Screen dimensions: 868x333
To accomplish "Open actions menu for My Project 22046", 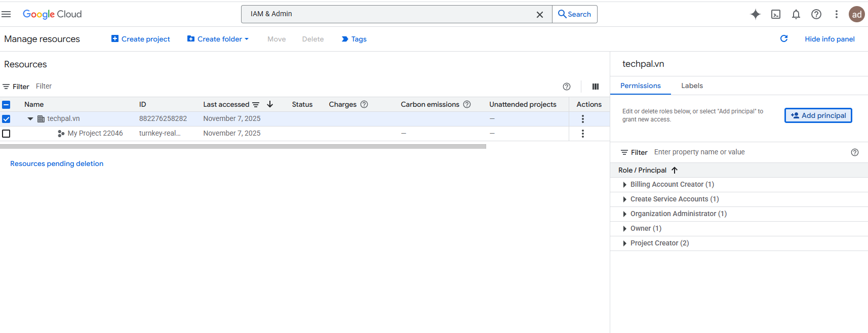I will [x=582, y=134].
